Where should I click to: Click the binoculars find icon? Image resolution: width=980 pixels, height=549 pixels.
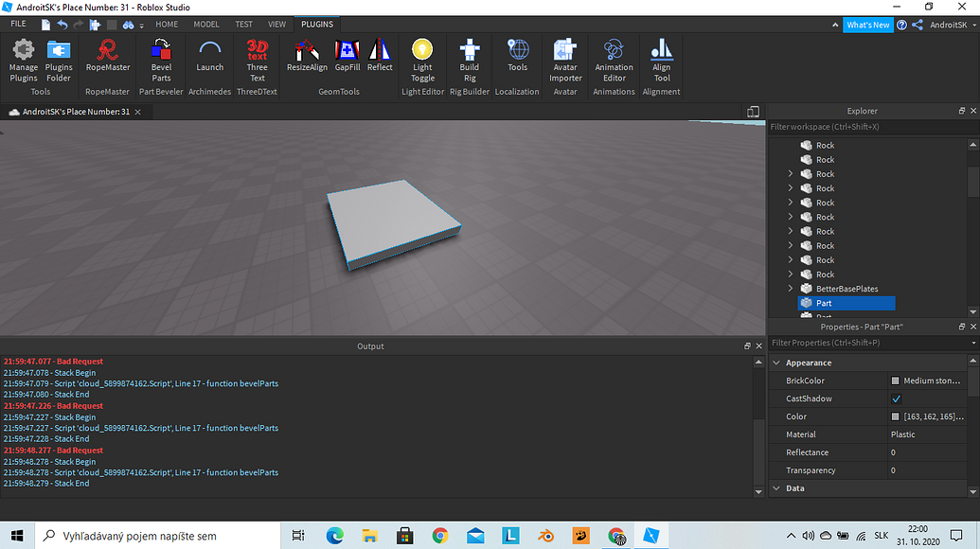click(x=128, y=25)
